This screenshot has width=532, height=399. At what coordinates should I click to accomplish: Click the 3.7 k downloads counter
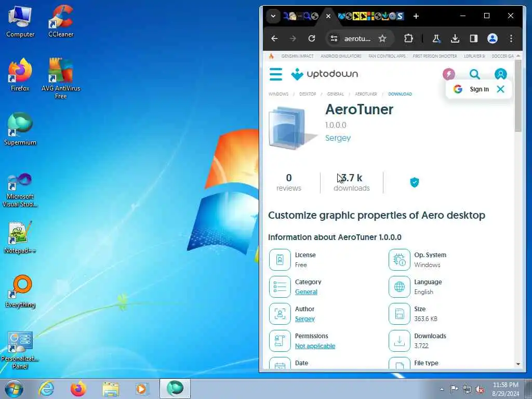[352, 182]
